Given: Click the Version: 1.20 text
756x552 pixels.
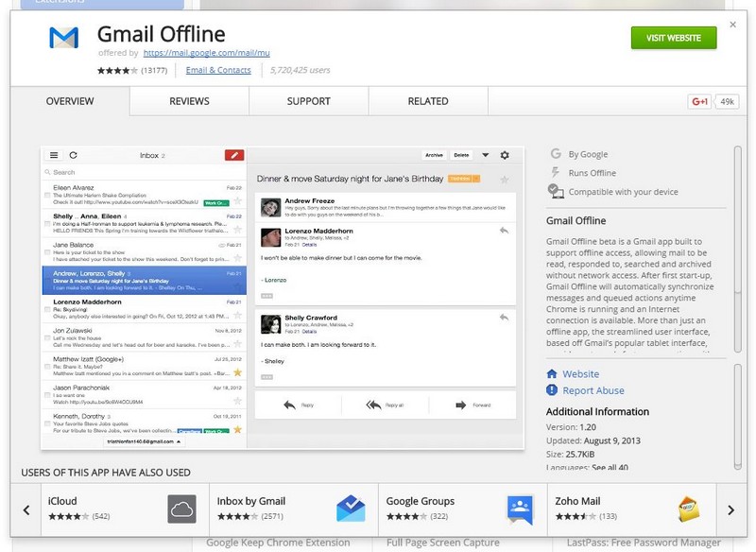Looking at the screenshot, I should (571, 427).
